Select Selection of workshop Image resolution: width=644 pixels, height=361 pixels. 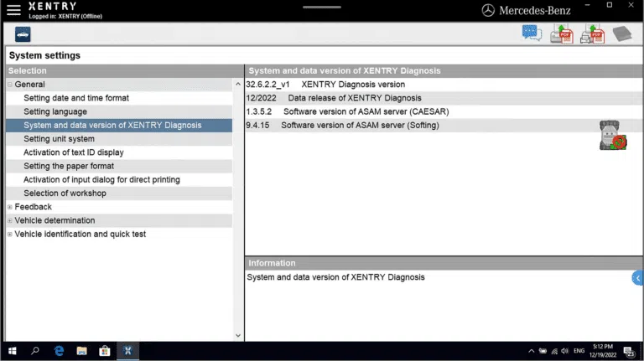tap(119, 193)
